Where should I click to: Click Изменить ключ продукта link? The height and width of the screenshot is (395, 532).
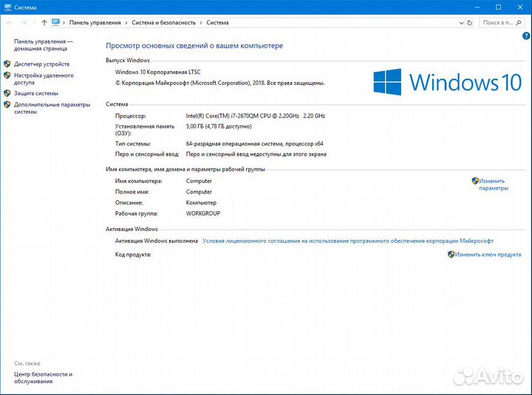point(488,254)
